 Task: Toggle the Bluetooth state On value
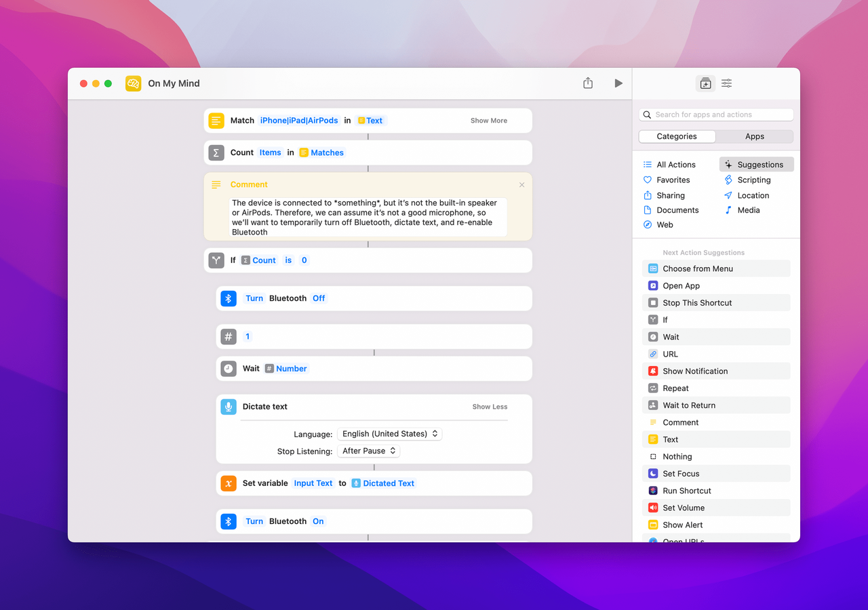tap(318, 521)
